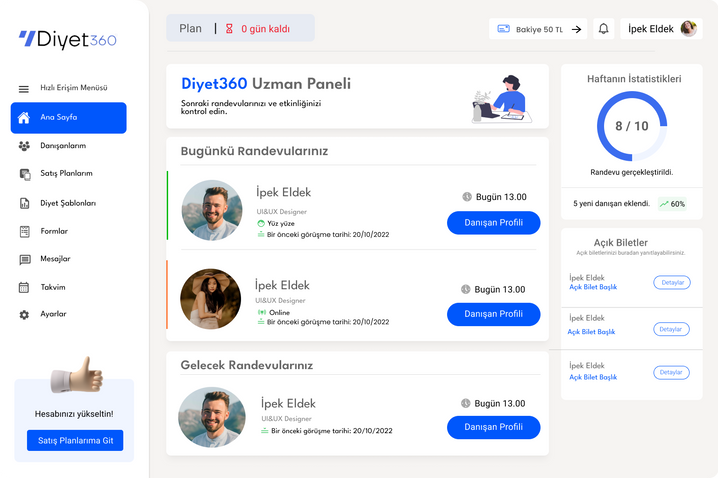The image size is (718, 478).
Task: Click the desk worker illustration in banner
Action: pyautogui.click(x=502, y=99)
